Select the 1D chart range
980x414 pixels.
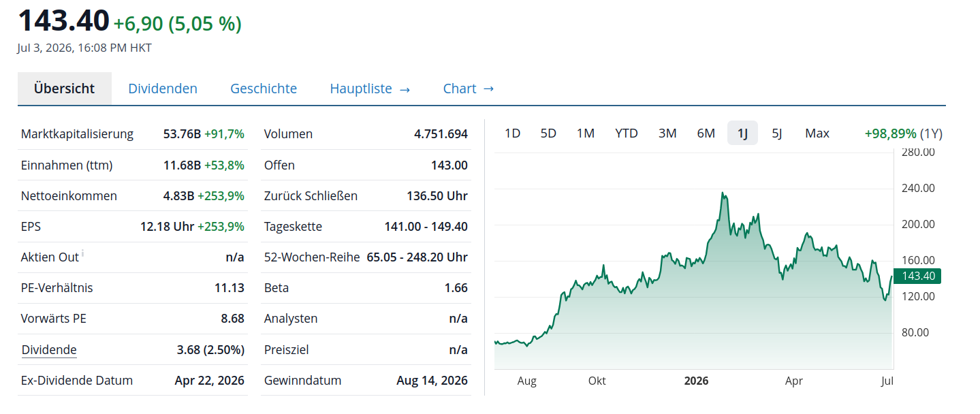513,133
